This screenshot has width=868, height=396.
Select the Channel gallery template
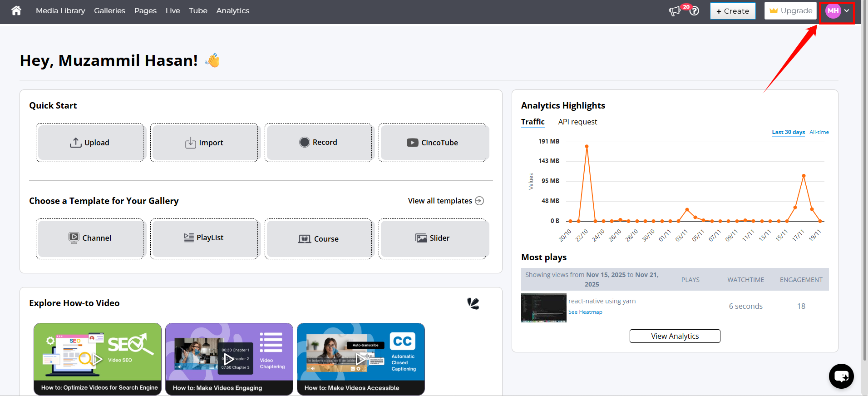click(90, 239)
